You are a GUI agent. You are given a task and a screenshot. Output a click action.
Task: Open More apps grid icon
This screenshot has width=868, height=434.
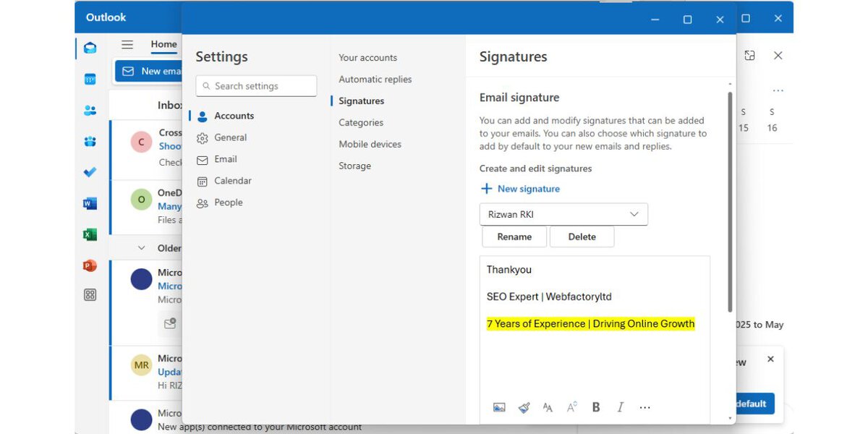tap(90, 294)
